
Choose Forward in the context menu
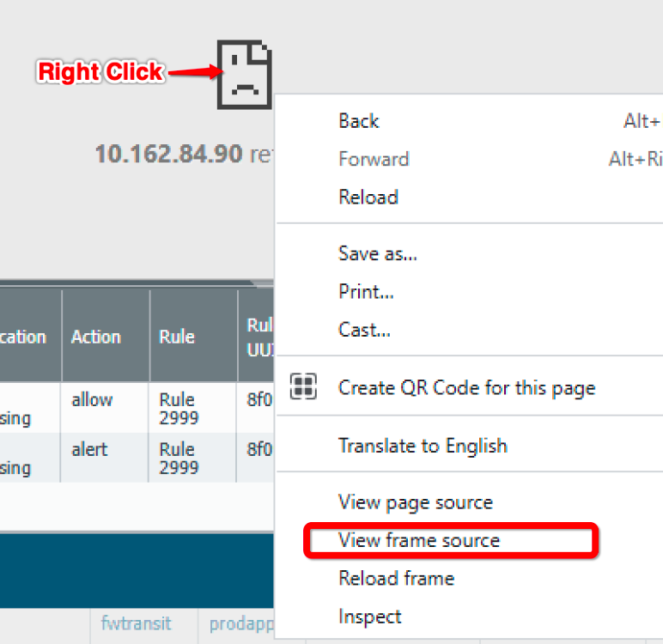[374, 160]
